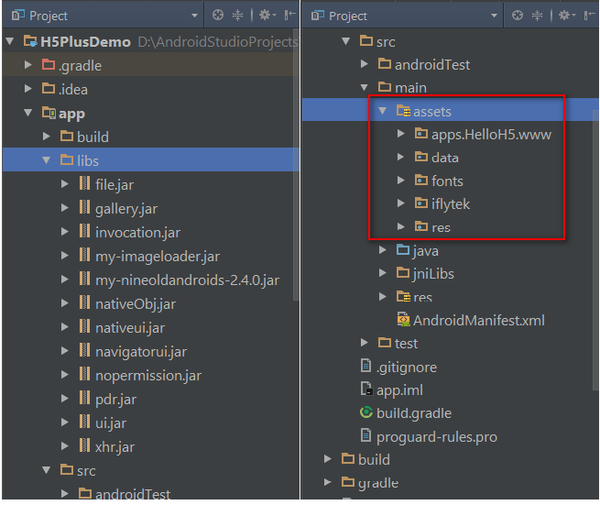Image resolution: width=600 pixels, height=505 pixels.
Task: Click scroll-from-source target icon in right panel
Action: (517, 15)
